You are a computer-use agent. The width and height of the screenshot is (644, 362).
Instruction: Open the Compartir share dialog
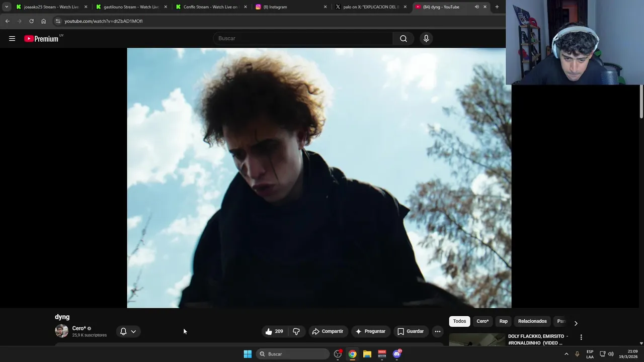tap(328, 331)
